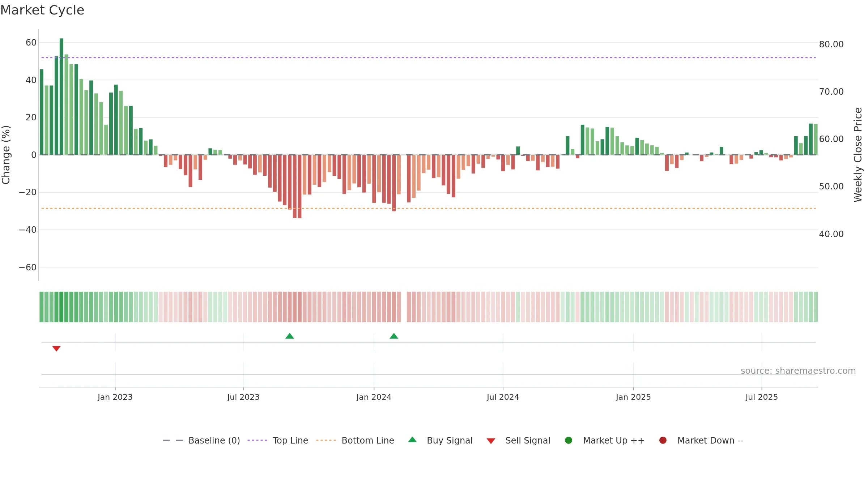Screen dimensions: 868x488
Task: Click the Top Line legend label
Action: [x=290, y=440]
